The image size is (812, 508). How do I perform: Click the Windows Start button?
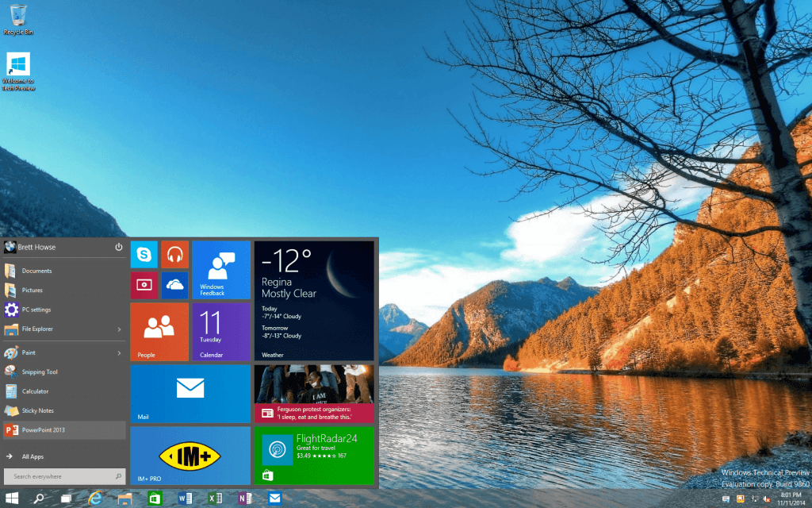tap(13, 498)
